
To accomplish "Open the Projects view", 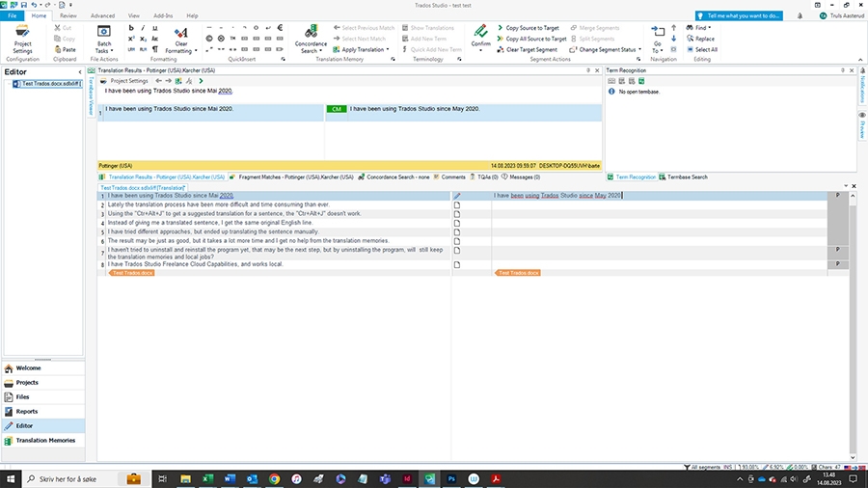I will coord(43,382).
